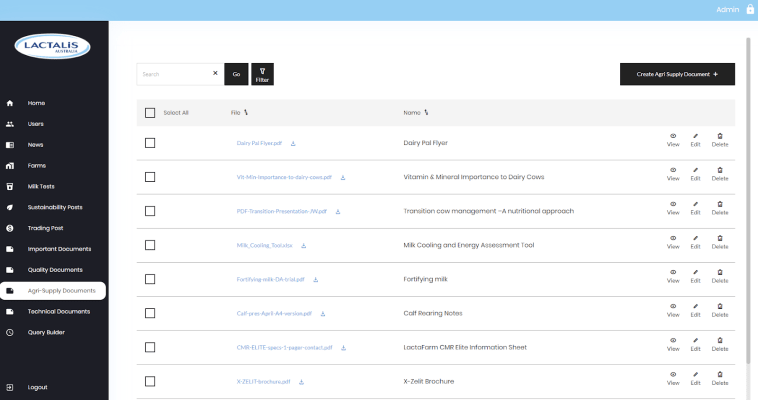758x400 pixels.
Task: Delete the Dairy Pal Flyer entry
Action: 720,140
